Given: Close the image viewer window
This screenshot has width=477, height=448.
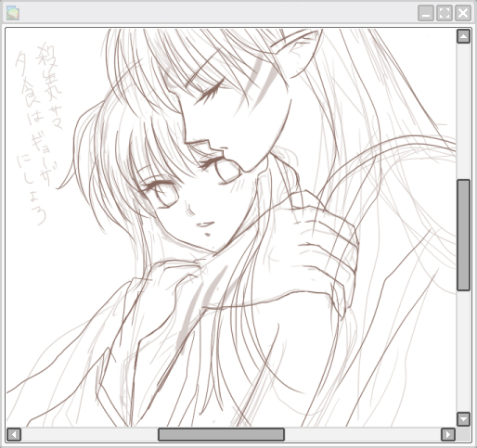Looking at the screenshot, I should (x=463, y=13).
